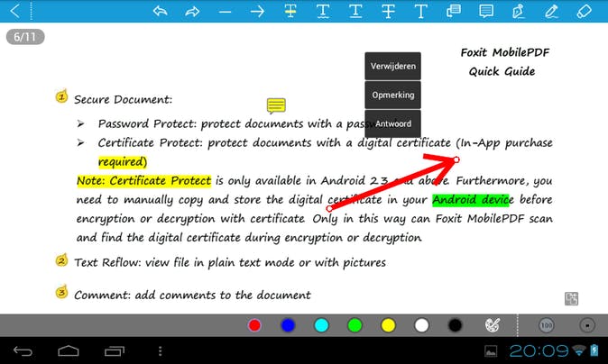This screenshot has height=364, width=608.
Task: Open Android recent apps
Action: [x=114, y=351]
